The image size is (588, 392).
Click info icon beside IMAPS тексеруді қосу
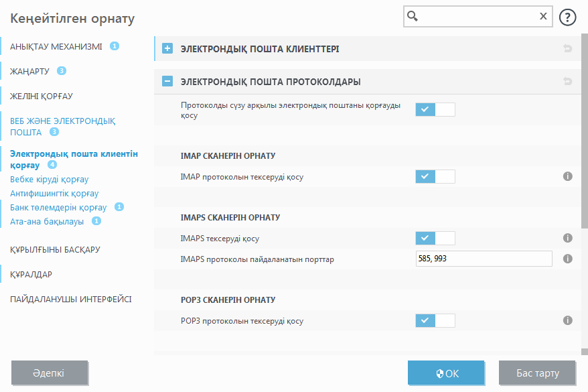pyautogui.click(x=567, y=238)
